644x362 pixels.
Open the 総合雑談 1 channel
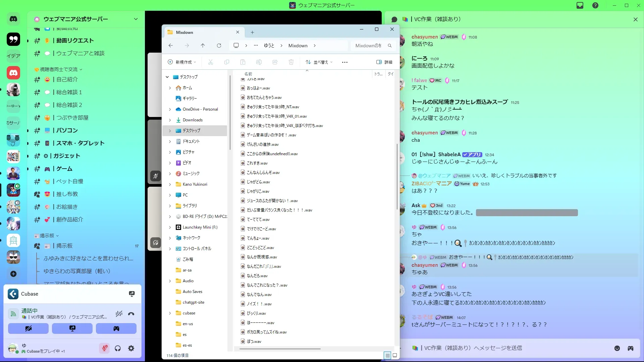click(69, 92)
